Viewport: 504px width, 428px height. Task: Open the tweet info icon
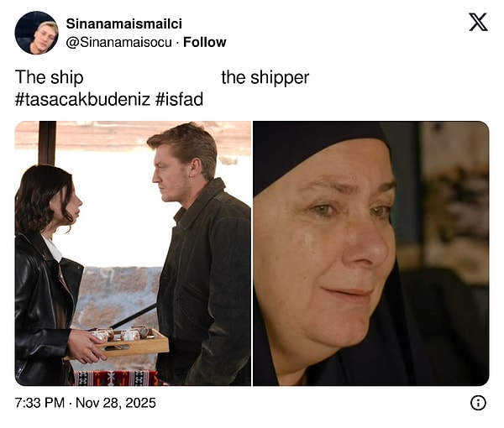pos(478,403)
